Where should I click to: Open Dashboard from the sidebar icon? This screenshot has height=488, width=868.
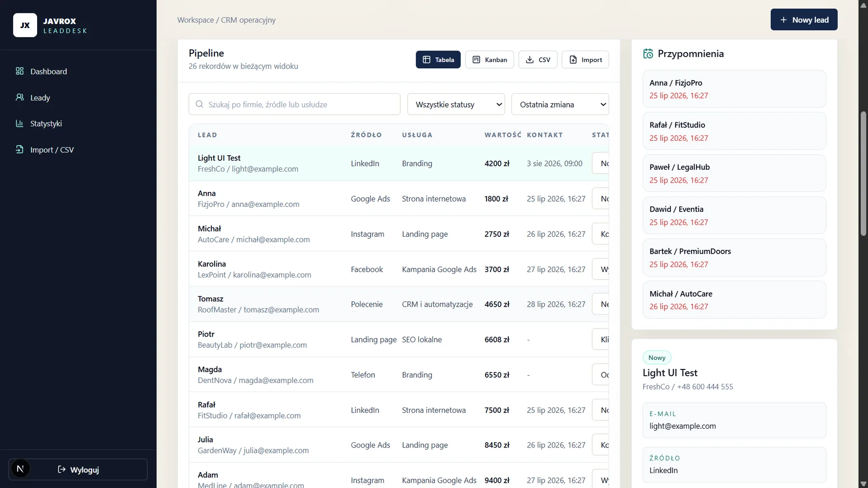(20, 71)
